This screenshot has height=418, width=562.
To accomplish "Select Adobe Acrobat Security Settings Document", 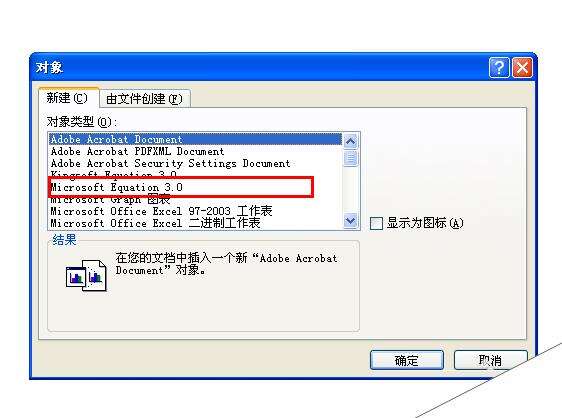I will [x=195, y=163].
